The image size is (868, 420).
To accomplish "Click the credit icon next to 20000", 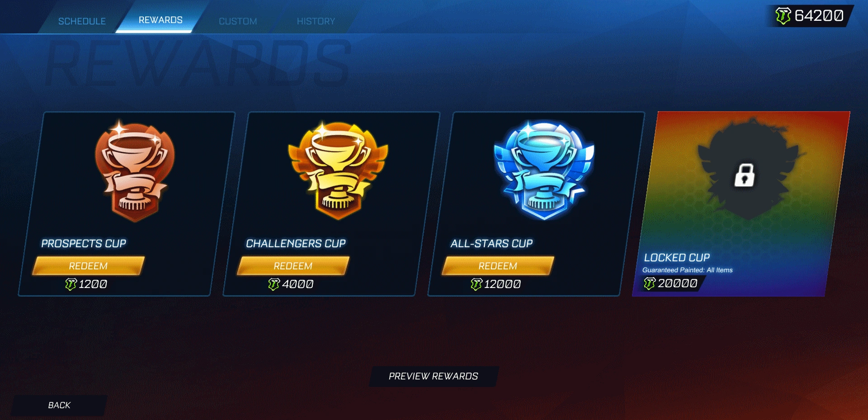I will [650, 283].
